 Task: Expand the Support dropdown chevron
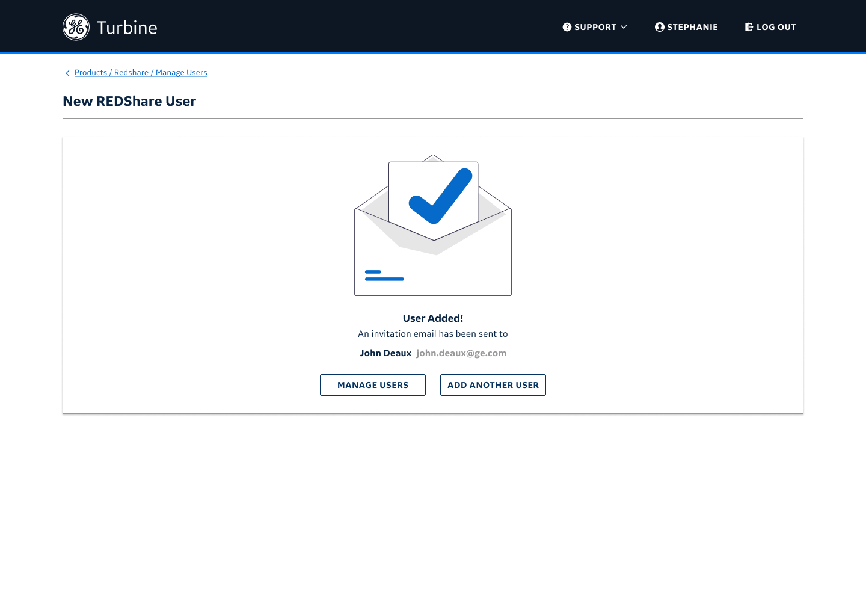point(624,27)
